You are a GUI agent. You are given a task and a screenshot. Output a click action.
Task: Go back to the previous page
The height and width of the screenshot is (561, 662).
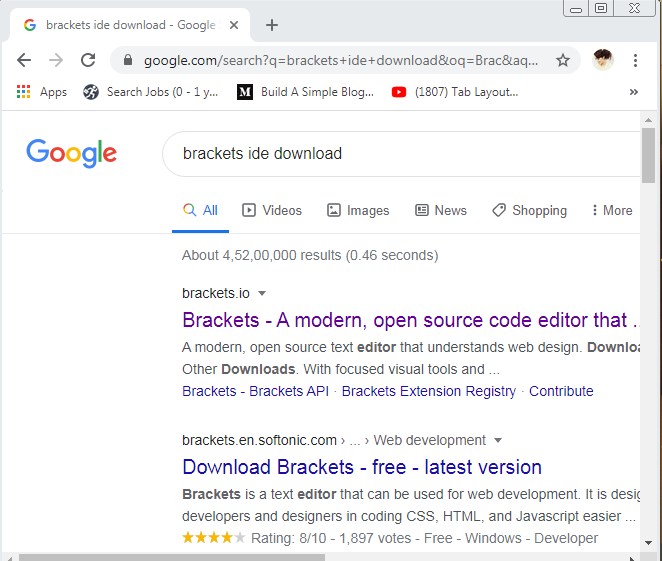point(24,60)
